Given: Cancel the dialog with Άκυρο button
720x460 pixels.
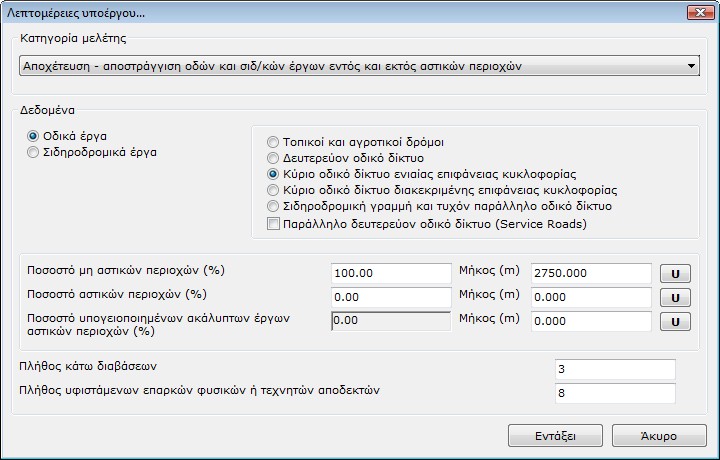Looking at the screenshot, I should pyautogui.click(x=659, y=436).
